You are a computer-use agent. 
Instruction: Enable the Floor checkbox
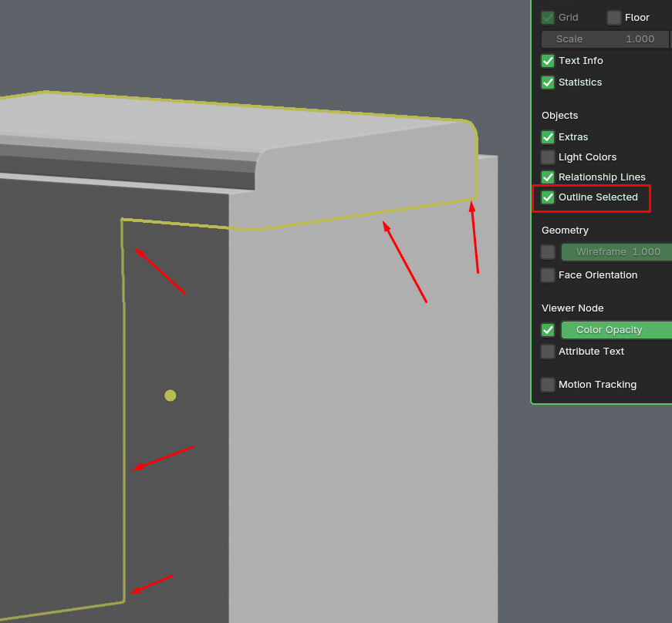pos(613,18)
